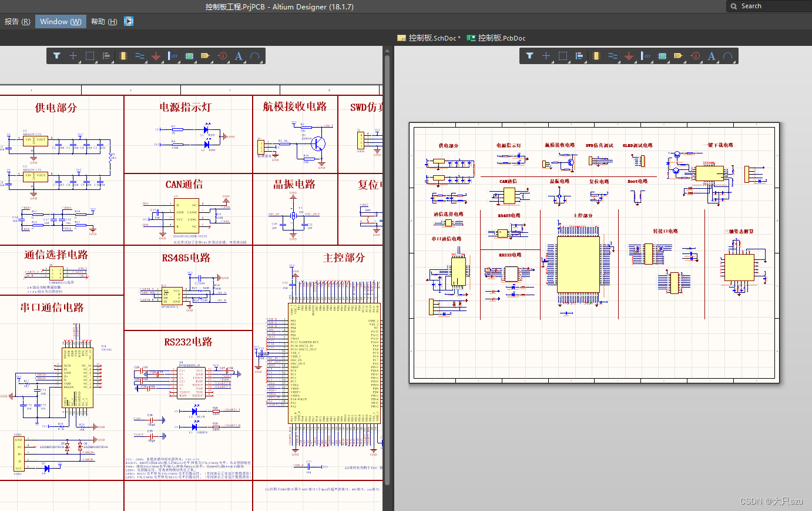Click the 供电部分 heading in left pane

[56, 108]
